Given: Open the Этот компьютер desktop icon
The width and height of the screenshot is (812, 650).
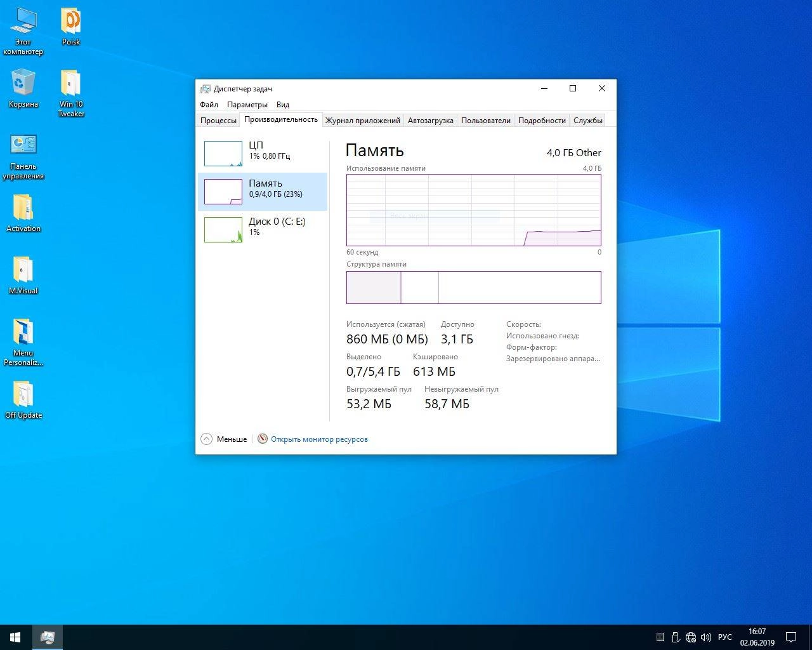Looking at the screenshot, I should point(23,32).
